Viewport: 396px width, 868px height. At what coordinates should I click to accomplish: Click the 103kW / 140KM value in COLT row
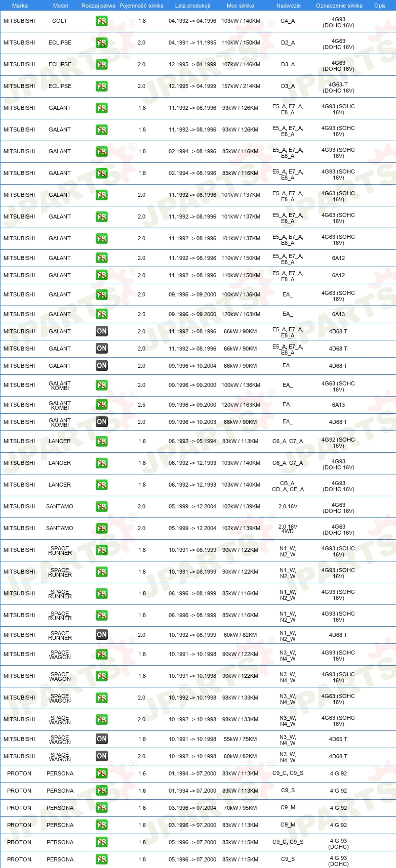tap(241, 21)
